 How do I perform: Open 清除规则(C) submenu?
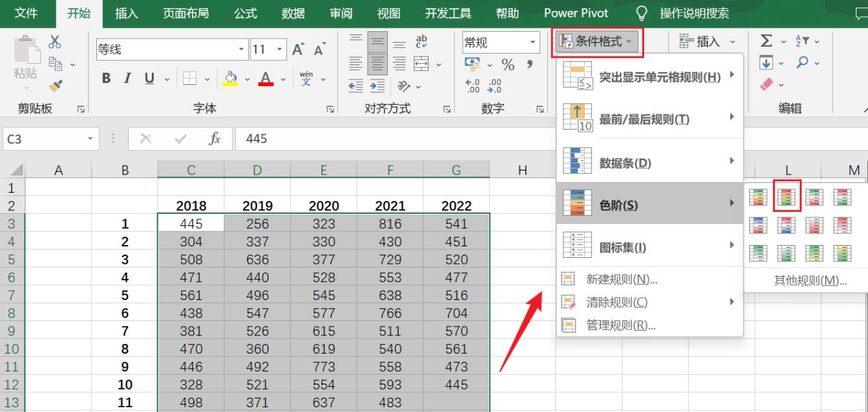tap(650, 302)
